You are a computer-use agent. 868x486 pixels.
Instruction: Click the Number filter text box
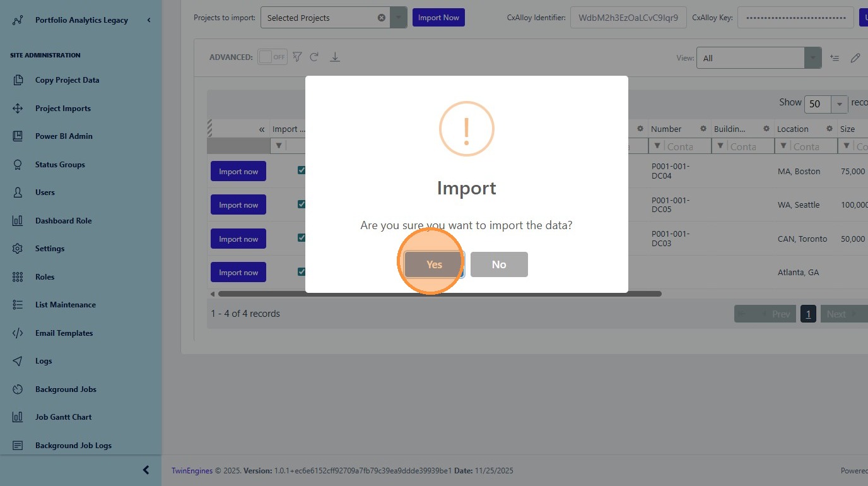(686, 146)
